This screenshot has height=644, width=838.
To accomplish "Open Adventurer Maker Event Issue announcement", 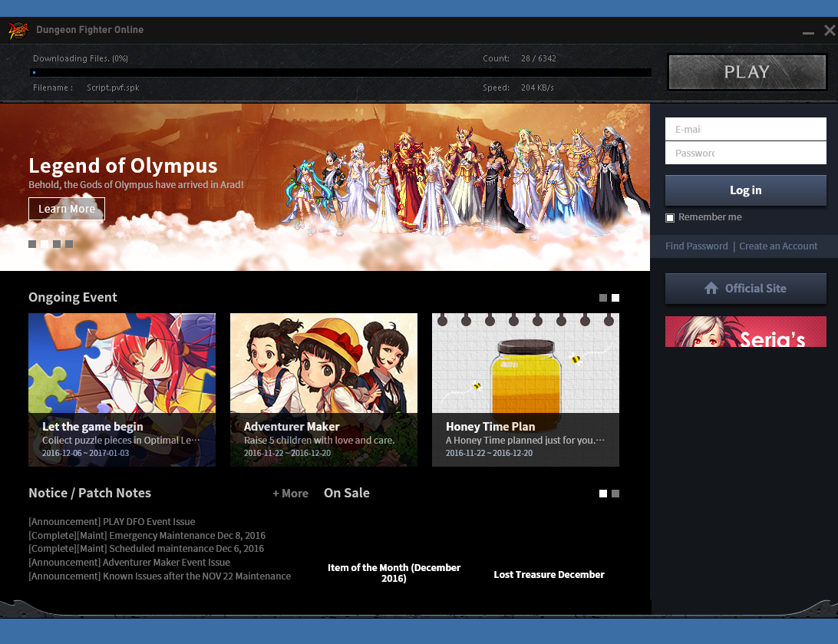I will click(x=130, y=562).
